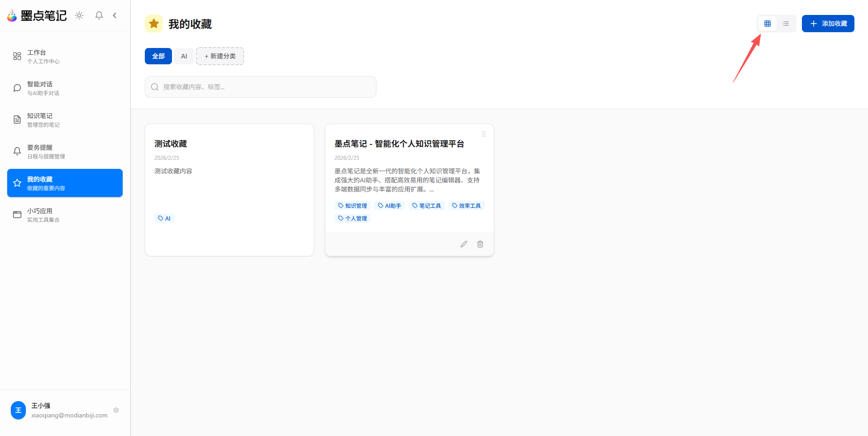This screenshot has width=868, height=436.
Task: Open the 要务提醒 reminder bell icon
Action: click(17, 151)
